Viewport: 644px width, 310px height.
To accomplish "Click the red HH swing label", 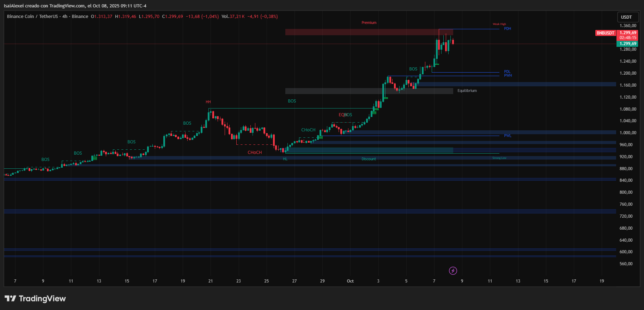I will [x=208, y=102].
